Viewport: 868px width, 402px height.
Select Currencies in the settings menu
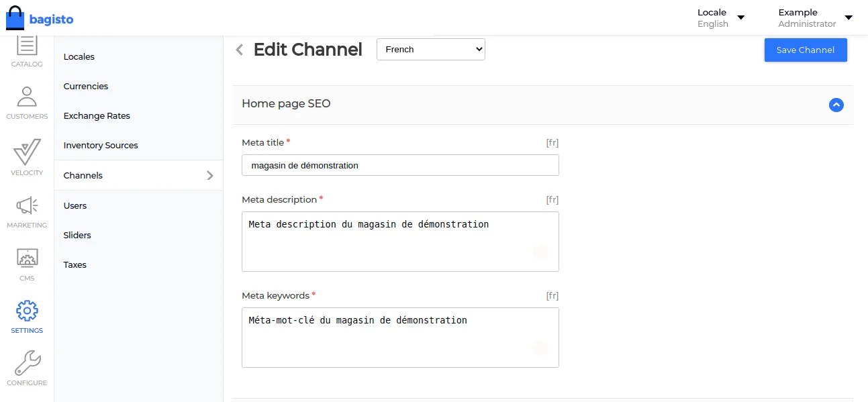(86, 87)
